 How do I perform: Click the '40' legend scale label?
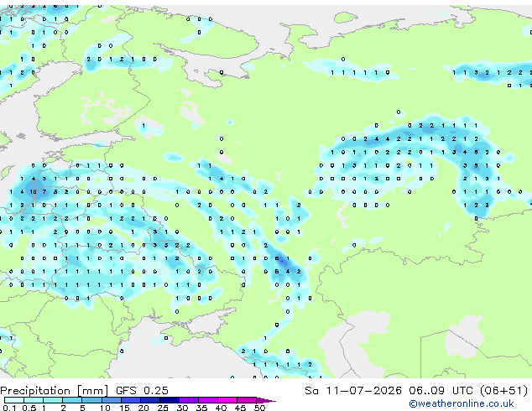221,408
